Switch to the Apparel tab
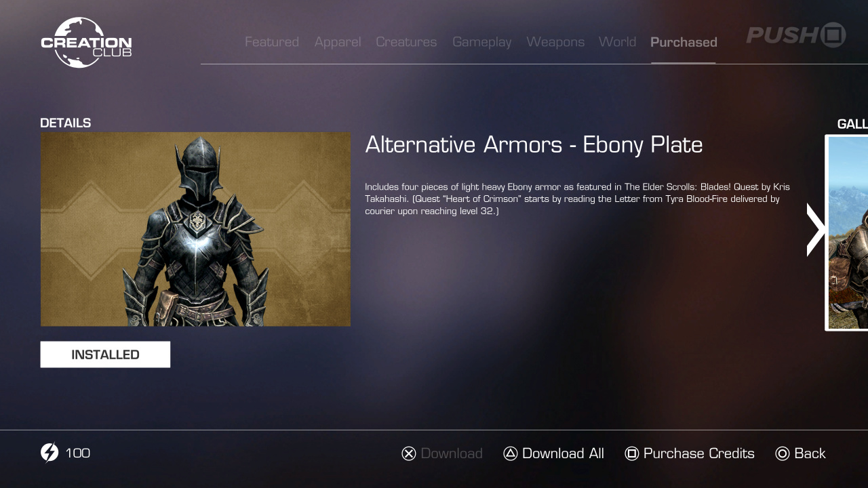The image size is (868, 488). [338, 42]
